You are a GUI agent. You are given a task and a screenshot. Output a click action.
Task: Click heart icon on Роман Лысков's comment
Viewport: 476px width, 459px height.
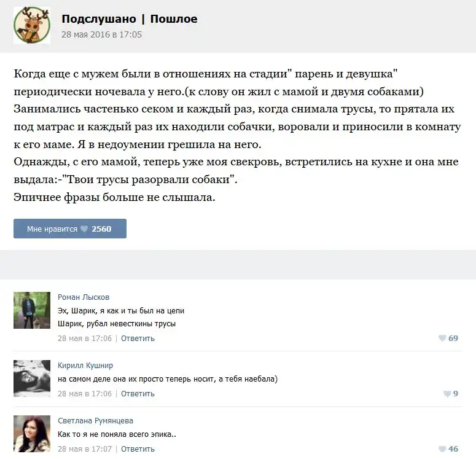click(442, 338)
